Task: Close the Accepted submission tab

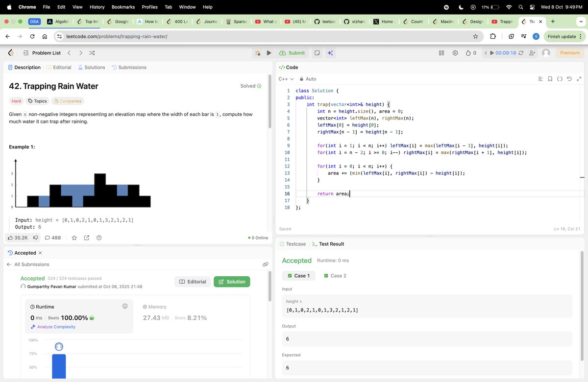Action: point(40,253)
